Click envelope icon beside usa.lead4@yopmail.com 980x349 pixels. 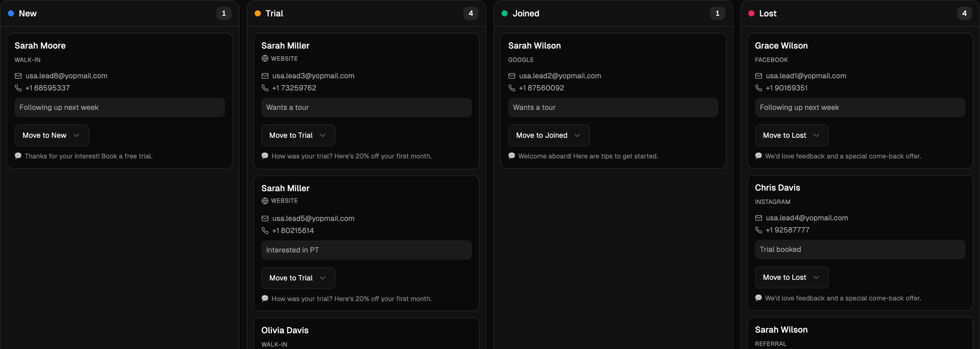[x=758, y=218]
